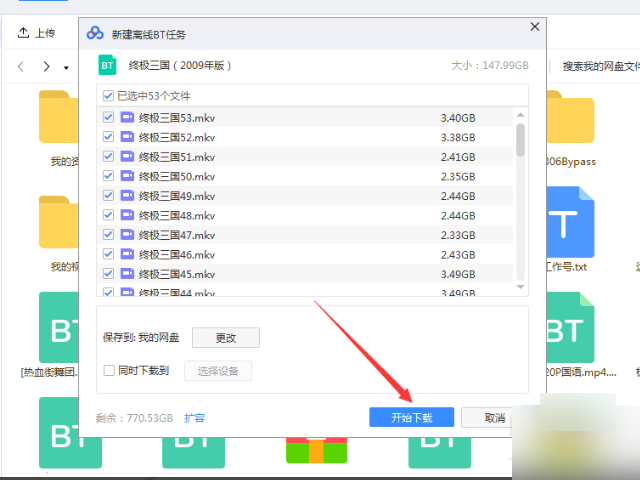Click the 终极三国（2009年版）torrent title

180,65
